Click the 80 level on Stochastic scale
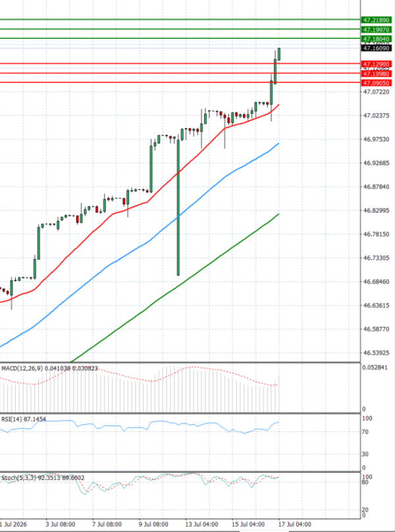 (365, 482)
